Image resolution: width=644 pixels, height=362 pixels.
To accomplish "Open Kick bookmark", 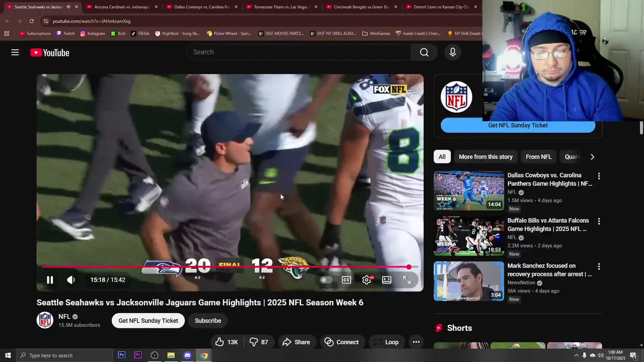I will click(x=118, y=34).
